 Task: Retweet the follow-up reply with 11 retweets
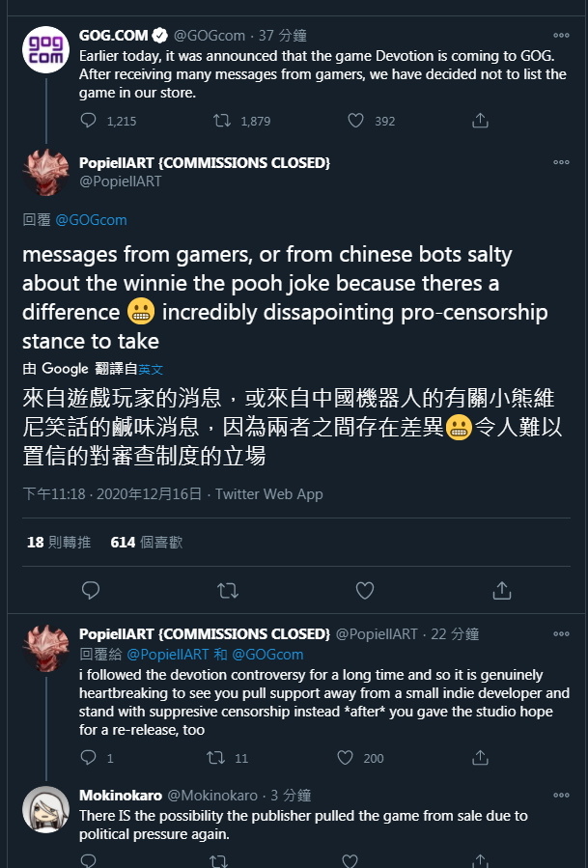215,757
